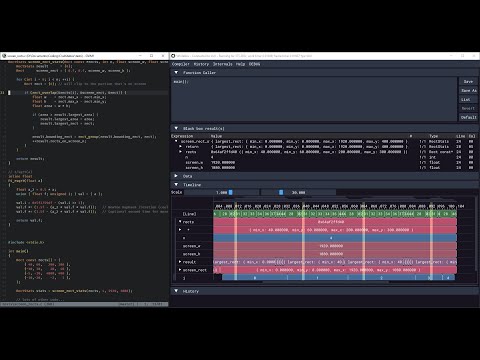The image size is (480, 360).
Task: Click the code editor window's title bar icon
Action: click(4, 56)
